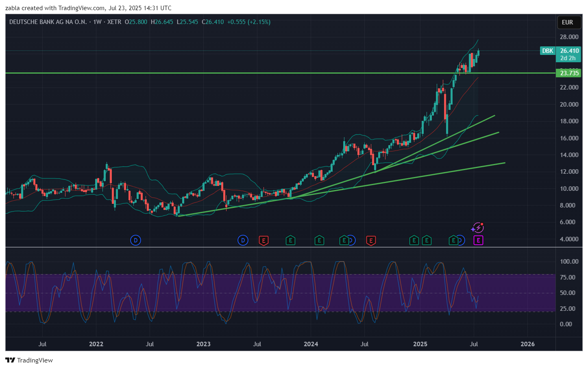The height and width of the screenshot is (369, 588).
Task: Click the open value O25.800
Action: coord(136,22)
